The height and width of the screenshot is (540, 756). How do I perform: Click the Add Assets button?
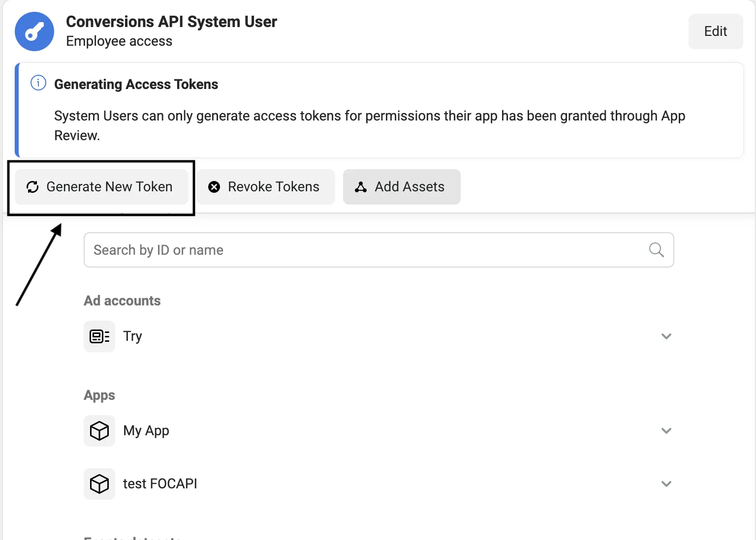click(402, 187)
